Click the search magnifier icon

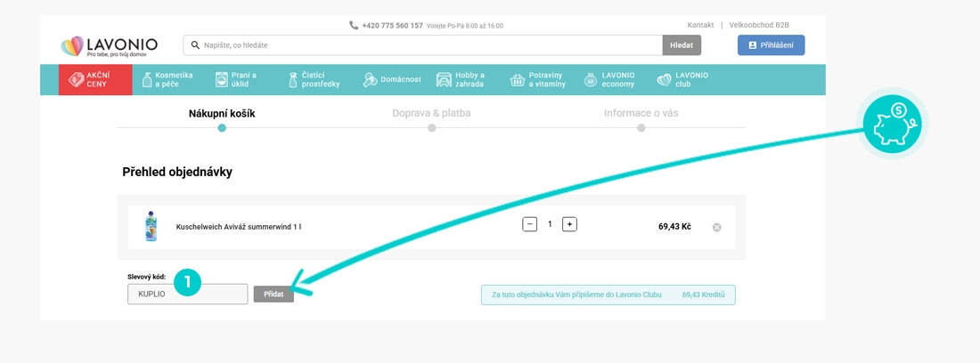(x=195, y=44)
